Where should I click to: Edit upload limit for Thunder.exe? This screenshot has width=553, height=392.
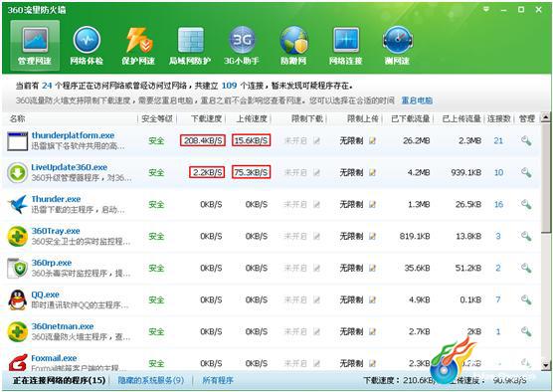pos(372,204)
